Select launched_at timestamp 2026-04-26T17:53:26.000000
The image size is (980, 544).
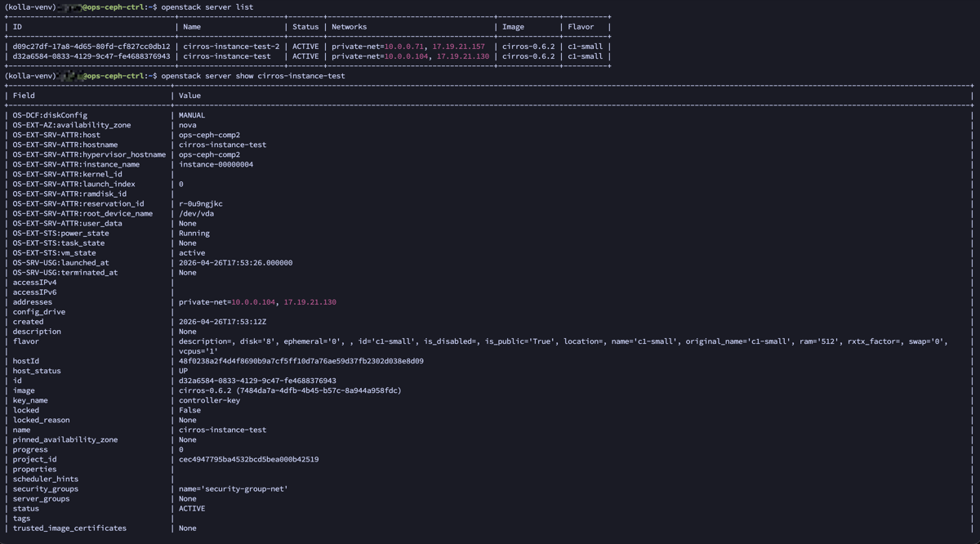(236, 262)
